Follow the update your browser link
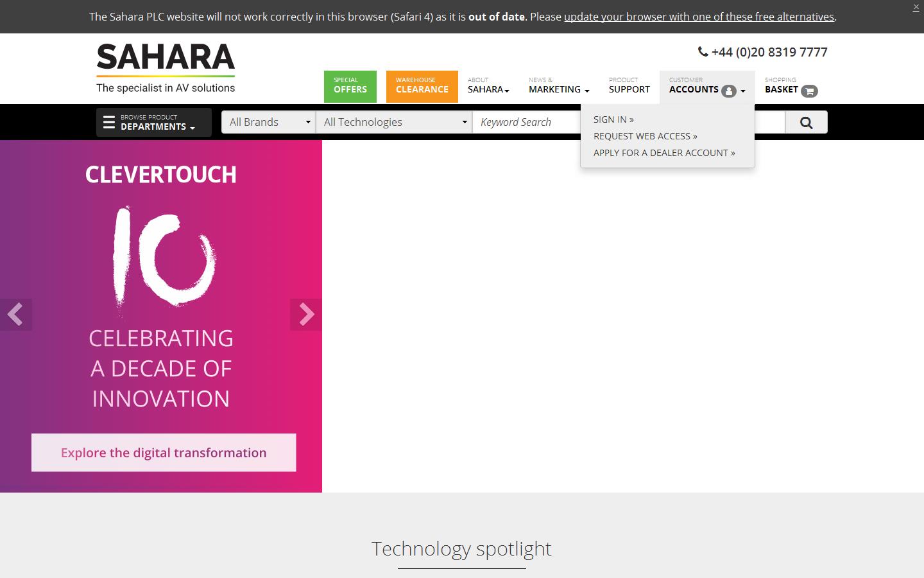Viewport: 924px width, 578px height. [699, 17]
